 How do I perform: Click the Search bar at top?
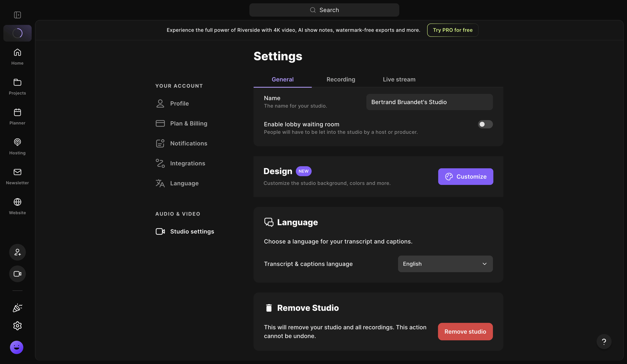(324, 10)
